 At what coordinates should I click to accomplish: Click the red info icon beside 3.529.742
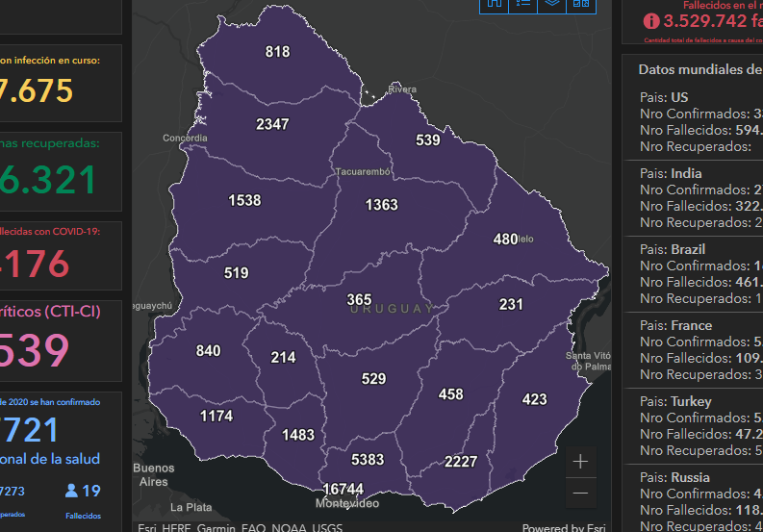(651, 21)
